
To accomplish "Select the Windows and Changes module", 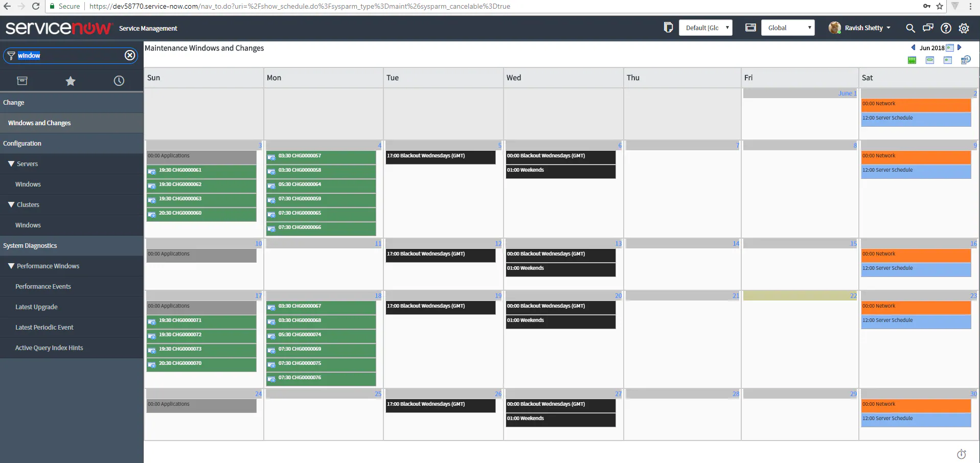I will click(39, 123).
